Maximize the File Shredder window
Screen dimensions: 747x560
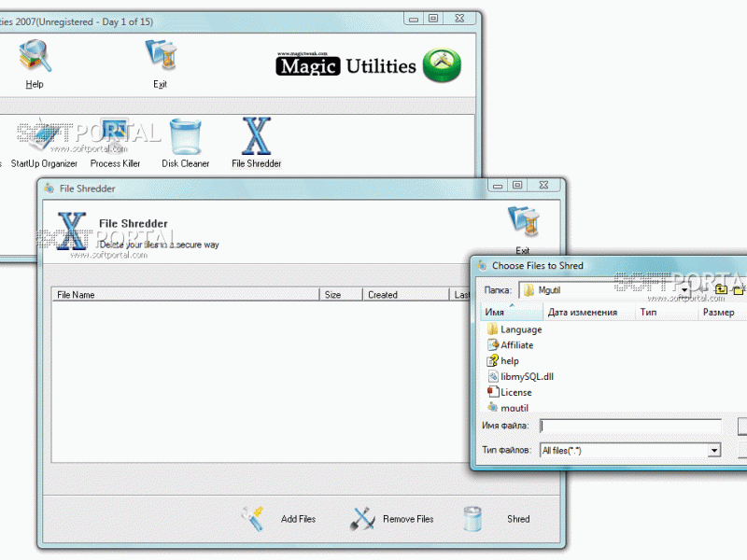point(517,185)
